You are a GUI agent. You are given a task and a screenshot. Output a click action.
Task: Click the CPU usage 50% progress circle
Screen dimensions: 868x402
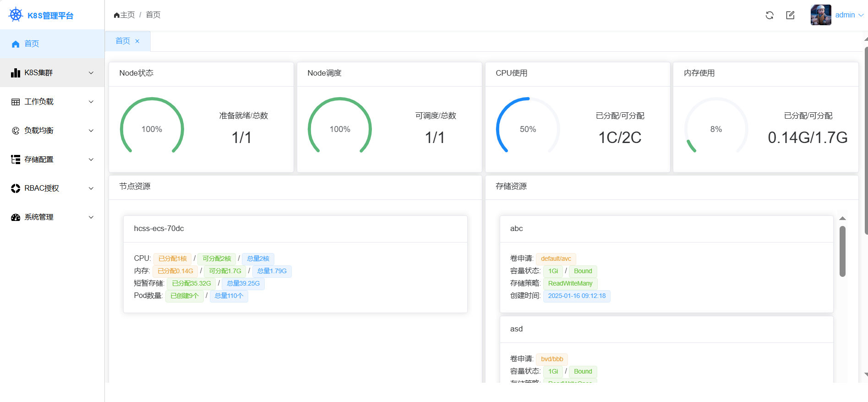click(x=528, y=129)
